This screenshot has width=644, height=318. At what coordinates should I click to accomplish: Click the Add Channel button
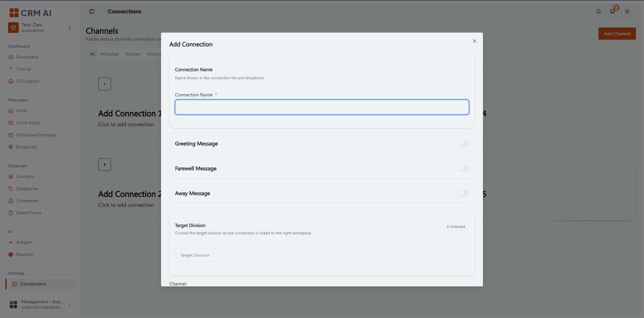click(617, 34)
